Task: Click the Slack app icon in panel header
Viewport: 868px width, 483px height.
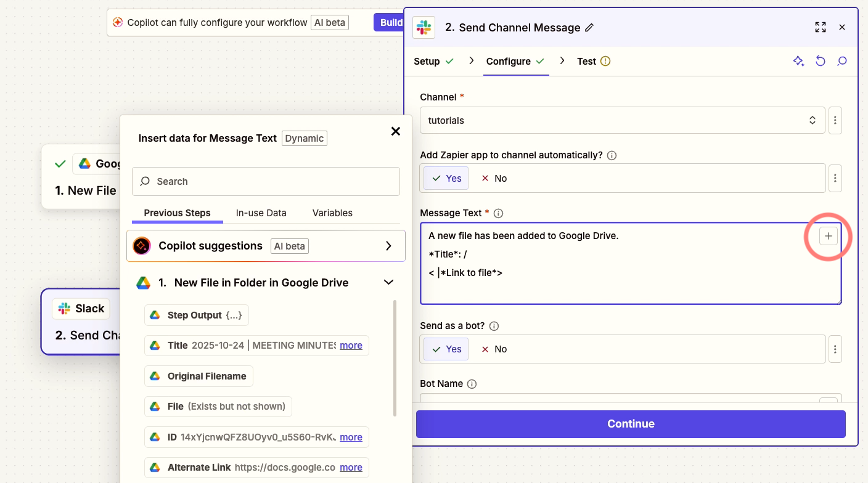Action: pyautogui.click(x=424, y=27)
